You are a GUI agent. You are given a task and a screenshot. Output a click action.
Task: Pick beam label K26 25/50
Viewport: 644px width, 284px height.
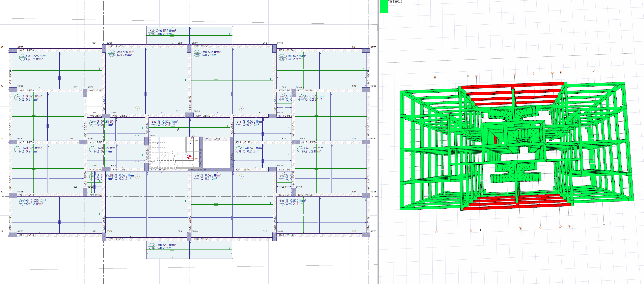point(305,195)
